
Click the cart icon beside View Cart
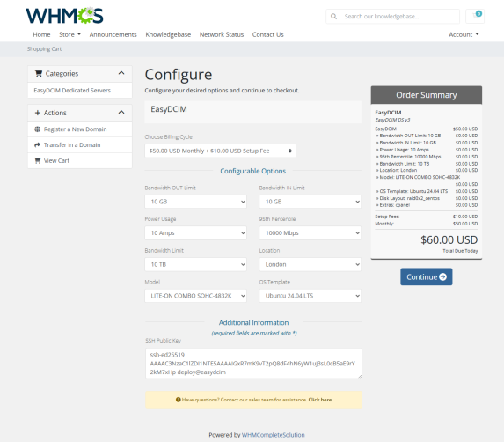click(37, 160)
